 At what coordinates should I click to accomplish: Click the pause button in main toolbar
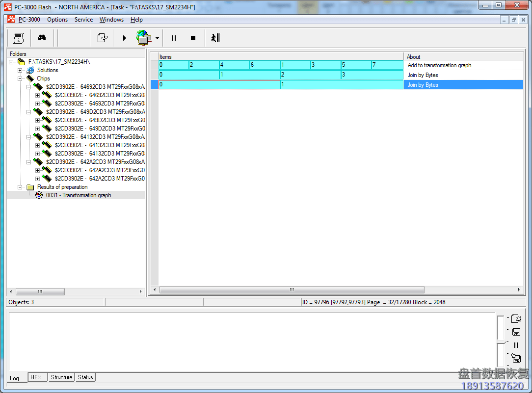tap(174, 38)
